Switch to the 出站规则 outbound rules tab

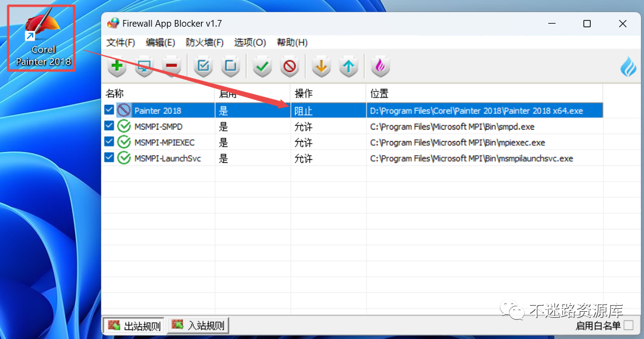pos(134,326)
